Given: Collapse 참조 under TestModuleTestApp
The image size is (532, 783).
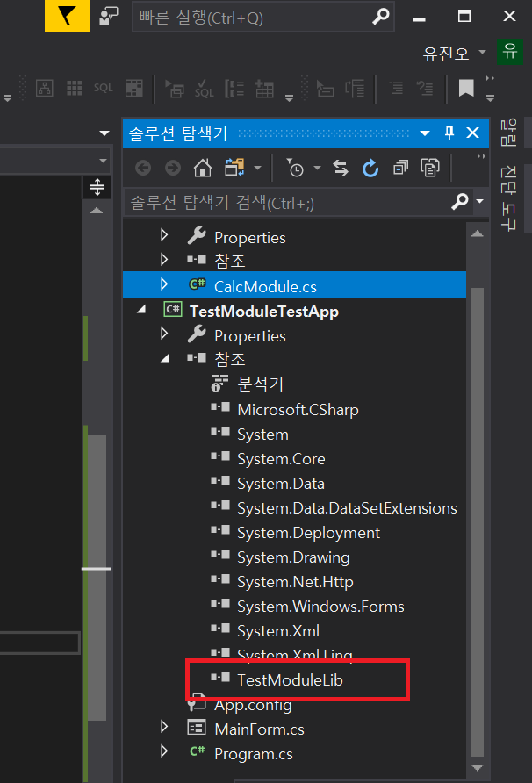Looking at the screenshot, I should 165,358.
